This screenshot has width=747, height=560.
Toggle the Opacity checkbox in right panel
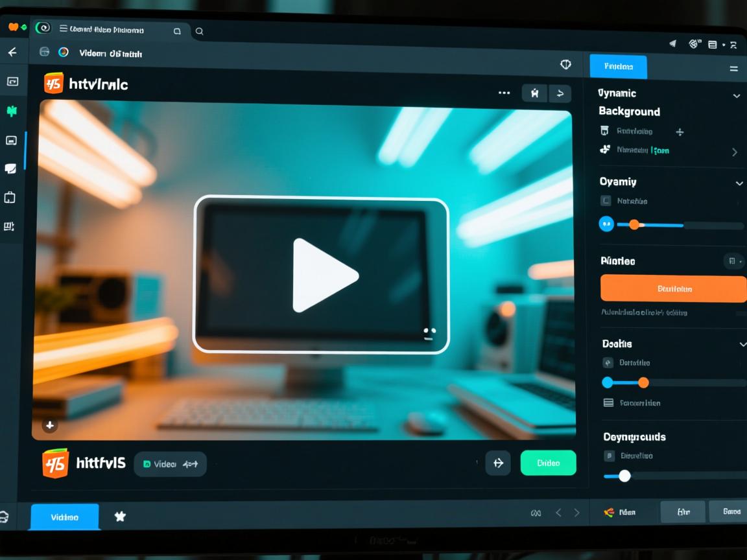606,201
